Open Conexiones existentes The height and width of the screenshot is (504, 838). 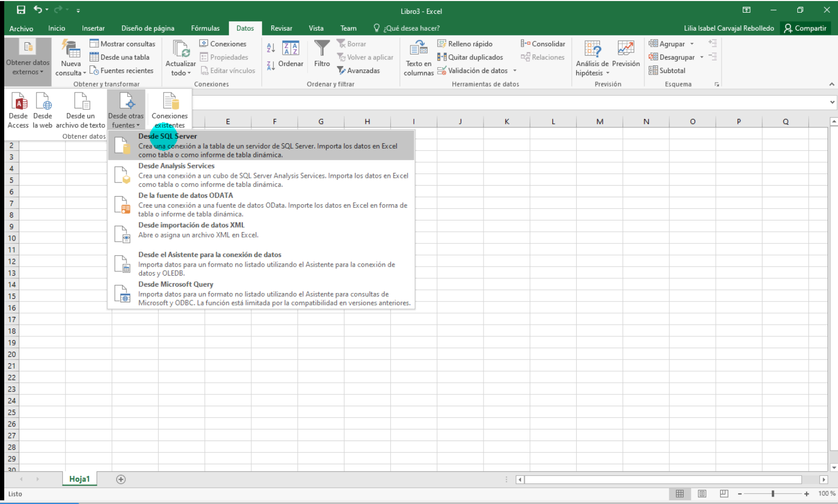(169, 110)
